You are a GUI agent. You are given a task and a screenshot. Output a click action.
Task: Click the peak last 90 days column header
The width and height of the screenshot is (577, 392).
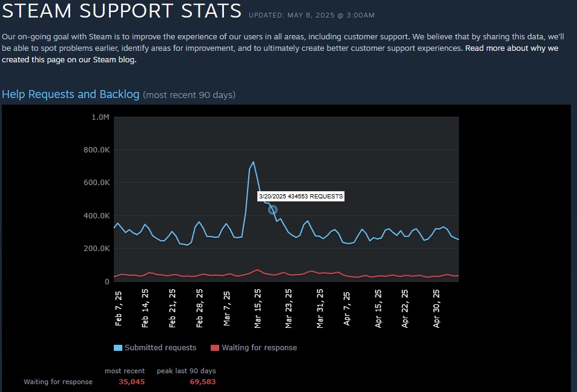tap(186, 371)
